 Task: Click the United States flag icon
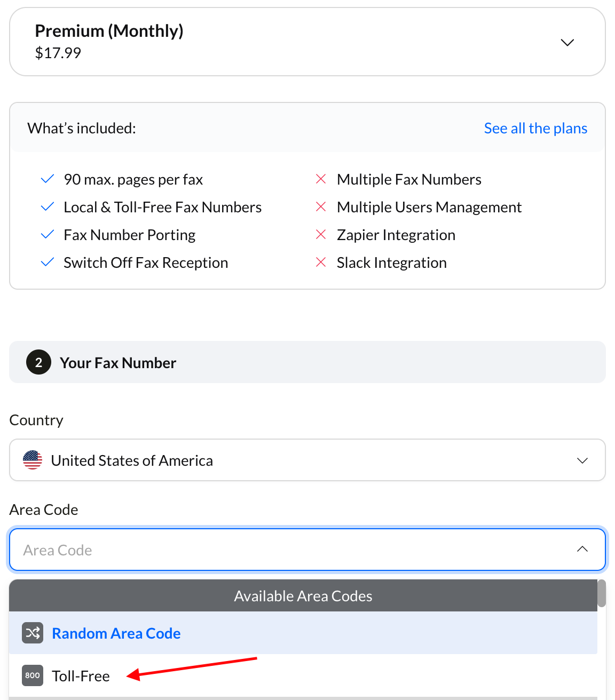[33, 460]
